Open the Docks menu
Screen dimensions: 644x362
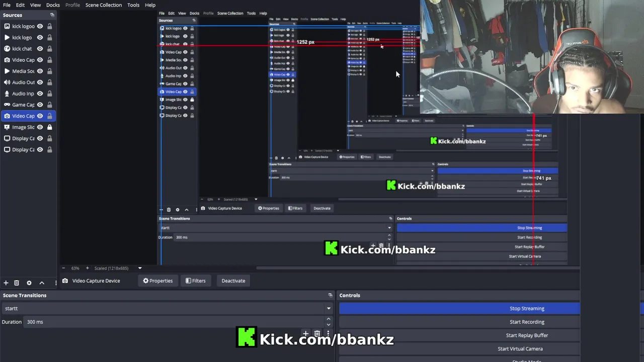coord(53,5)
